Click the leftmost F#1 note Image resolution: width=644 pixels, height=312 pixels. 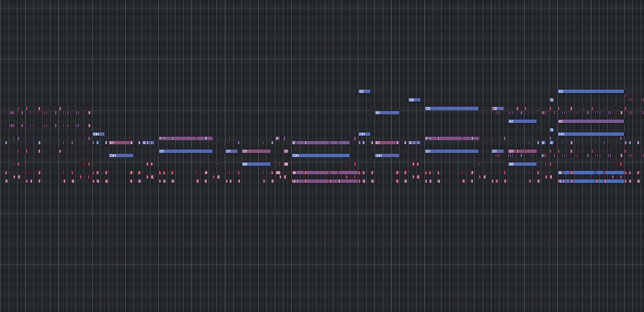[98, 134]
